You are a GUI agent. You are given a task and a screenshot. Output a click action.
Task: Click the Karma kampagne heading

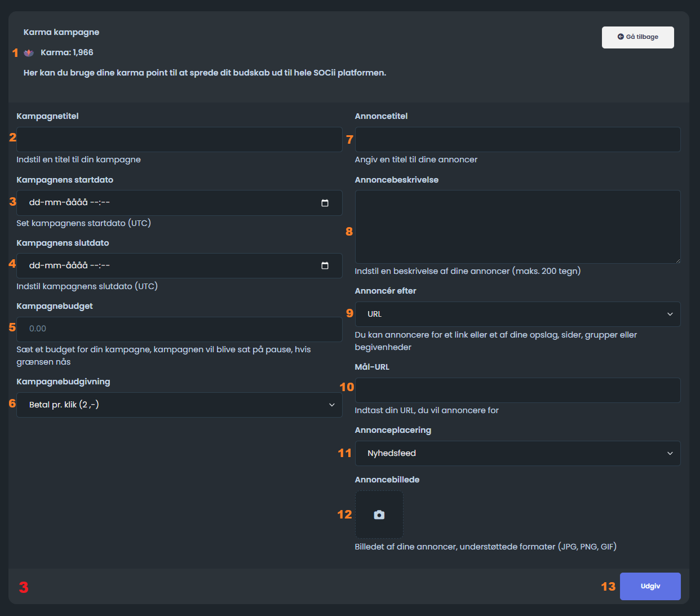click(61, 32)
